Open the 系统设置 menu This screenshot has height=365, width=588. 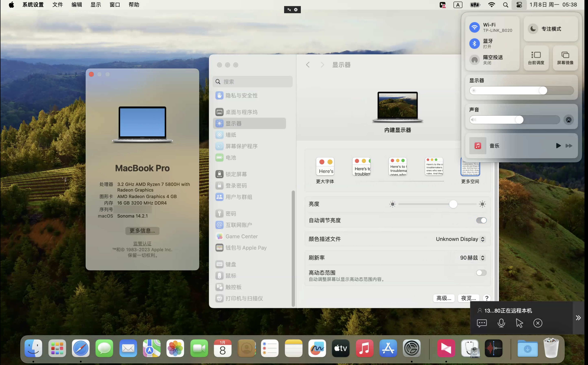33,5
